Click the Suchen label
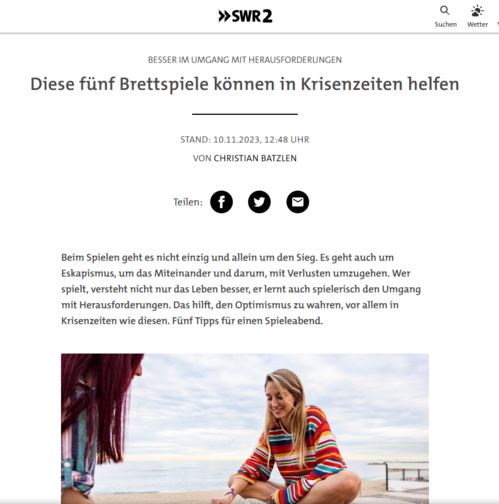The height and width of the screenshot is (504, 499). click(445, 24)
